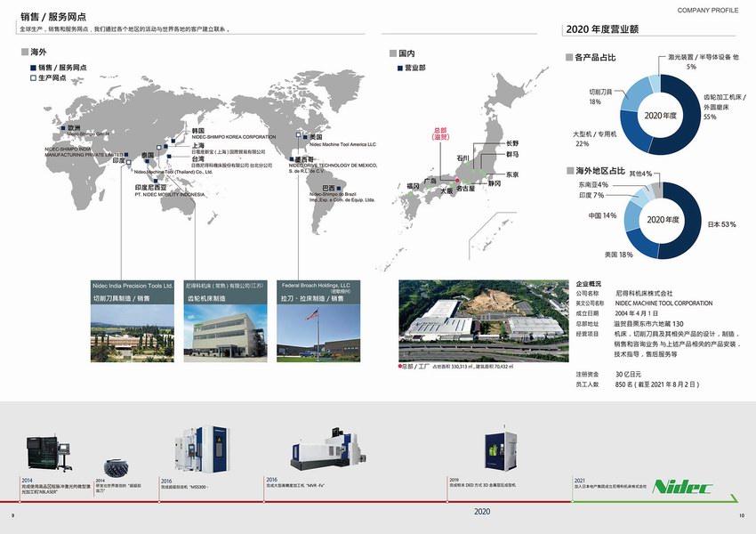This screenshot has width=756, height=534.
Task: Click the red headquarters dot in Shiga
Action: 458,181
